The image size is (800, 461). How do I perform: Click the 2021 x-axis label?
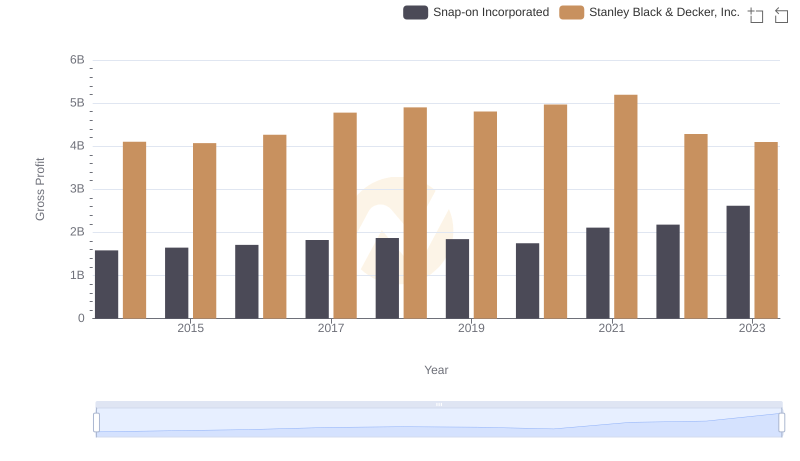pyautogui.click(x=611, y=328)
